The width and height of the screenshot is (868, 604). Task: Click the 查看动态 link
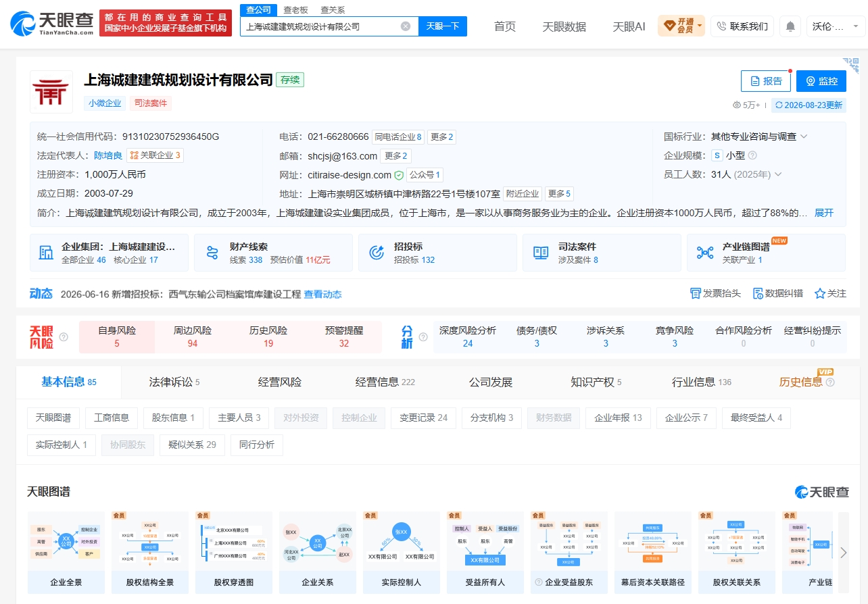322,294
